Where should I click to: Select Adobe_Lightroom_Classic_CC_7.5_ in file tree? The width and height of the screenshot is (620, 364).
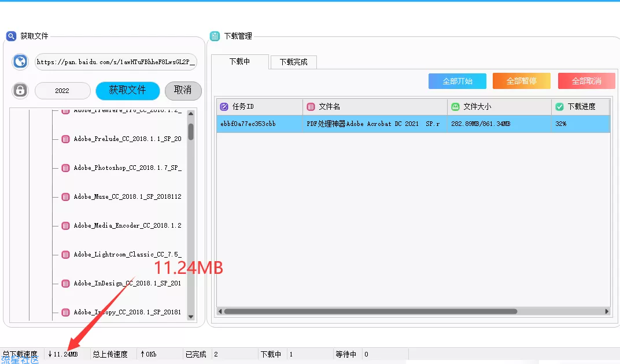coord(127,254)
